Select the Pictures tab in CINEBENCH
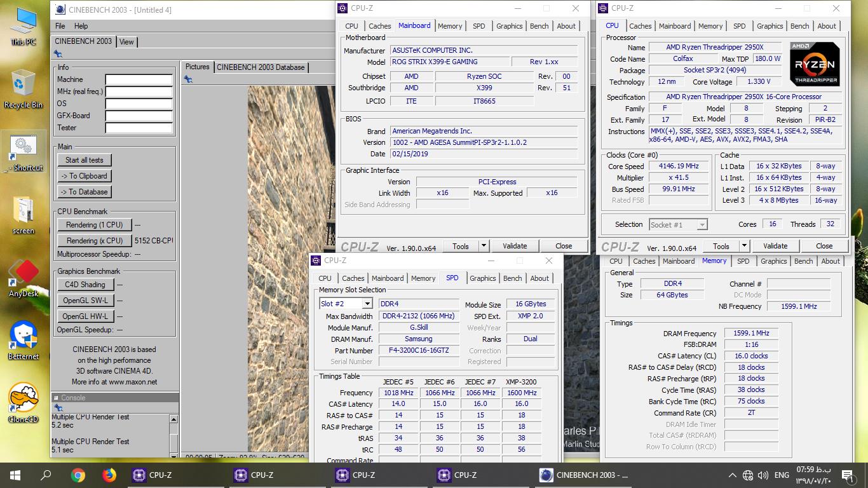 point(198,67)
